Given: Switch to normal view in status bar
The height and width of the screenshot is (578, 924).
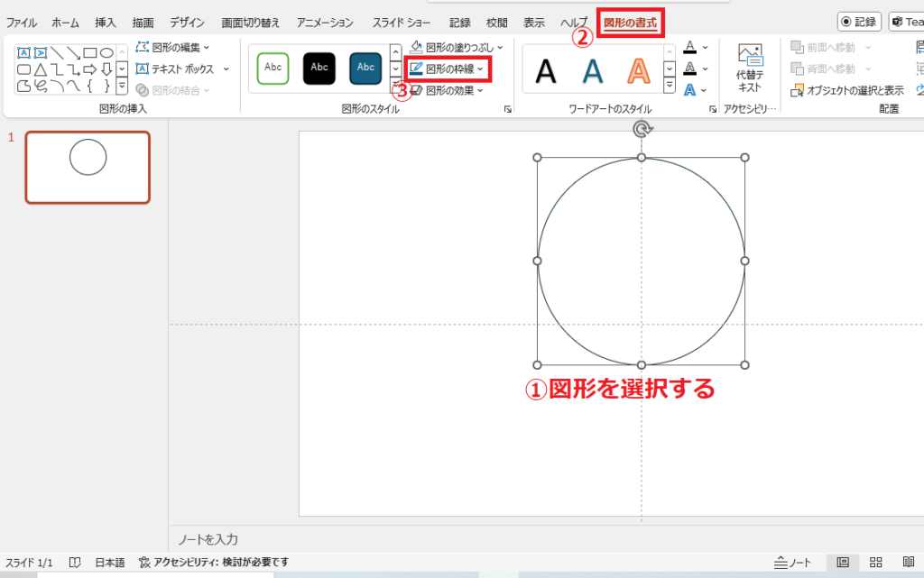Looking at the screenshot, I should (x=843, y=562).
